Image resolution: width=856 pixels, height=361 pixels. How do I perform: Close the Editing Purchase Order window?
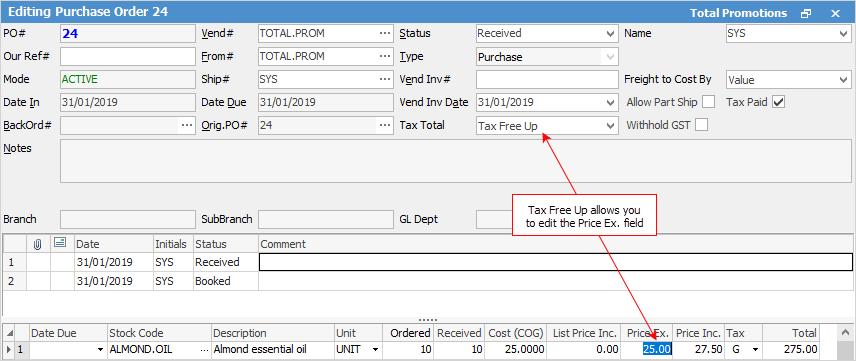pos(835,14)
